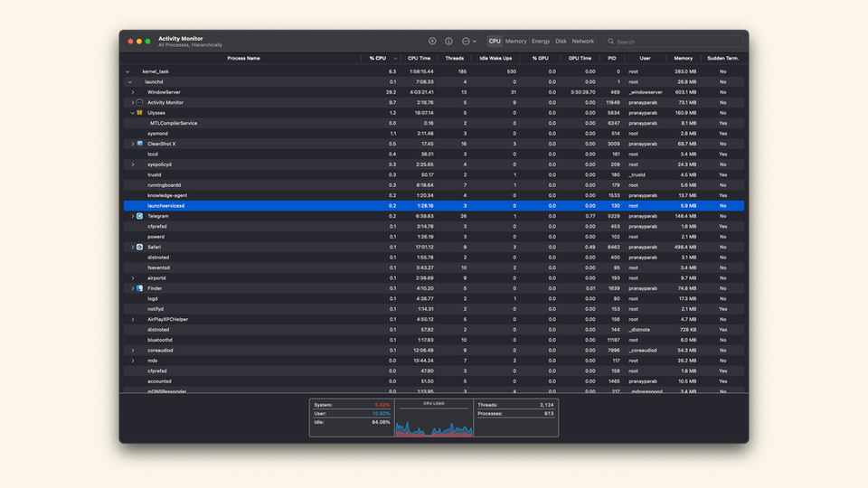Sort by Process Name column header
Image resolution: width=868 pixels, height=488 pixels.
[243, 58]
